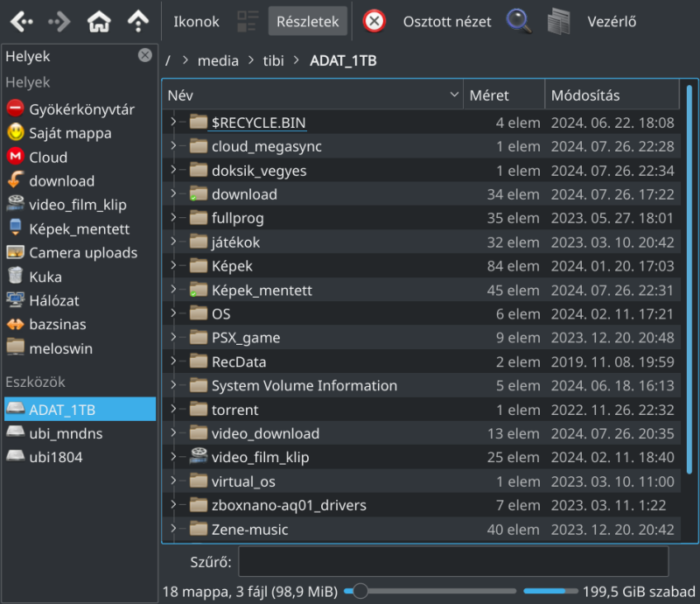Sort by the Méret column header
The width and height of the screenshot is (700, 604).
tap(504, 95)
